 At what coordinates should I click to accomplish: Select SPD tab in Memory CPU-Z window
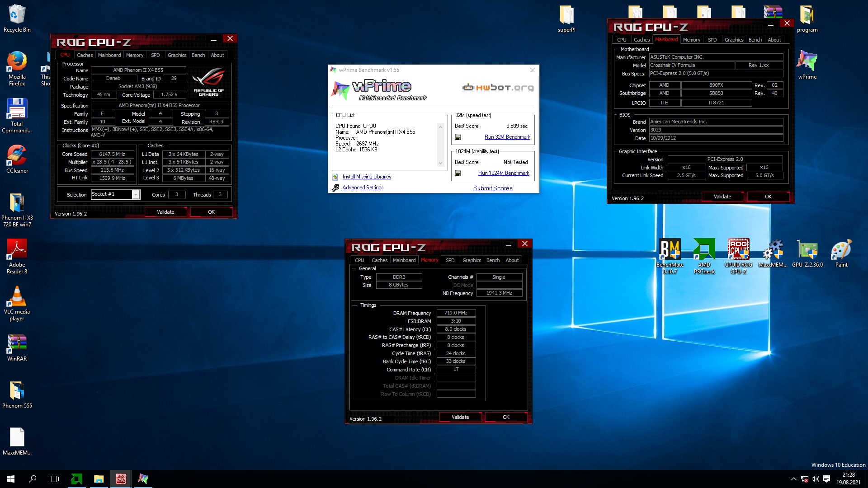pos(450,260)
